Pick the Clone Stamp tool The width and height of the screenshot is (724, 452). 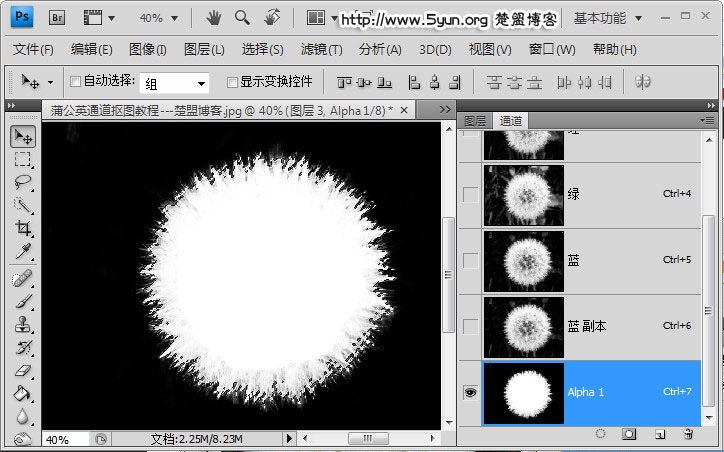pyautogui.click(x=23, y=325)
